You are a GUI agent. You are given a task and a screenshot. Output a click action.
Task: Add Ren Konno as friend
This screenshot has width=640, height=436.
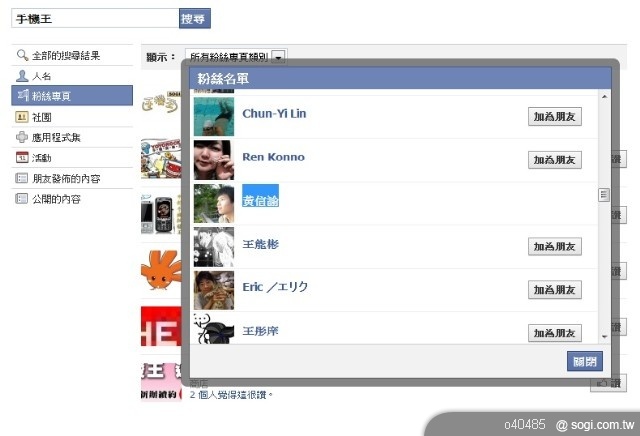click(555, 160)
